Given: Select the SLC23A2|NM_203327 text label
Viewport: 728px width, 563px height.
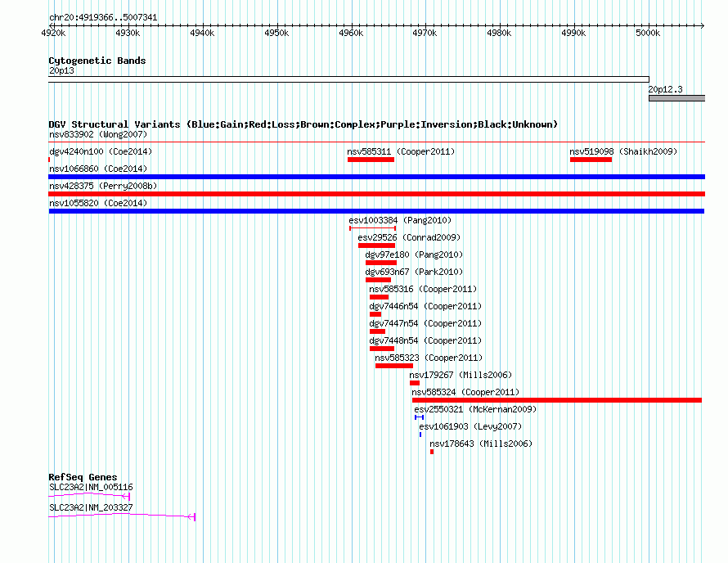Looking at the screenshot, I should coord(91,507).
